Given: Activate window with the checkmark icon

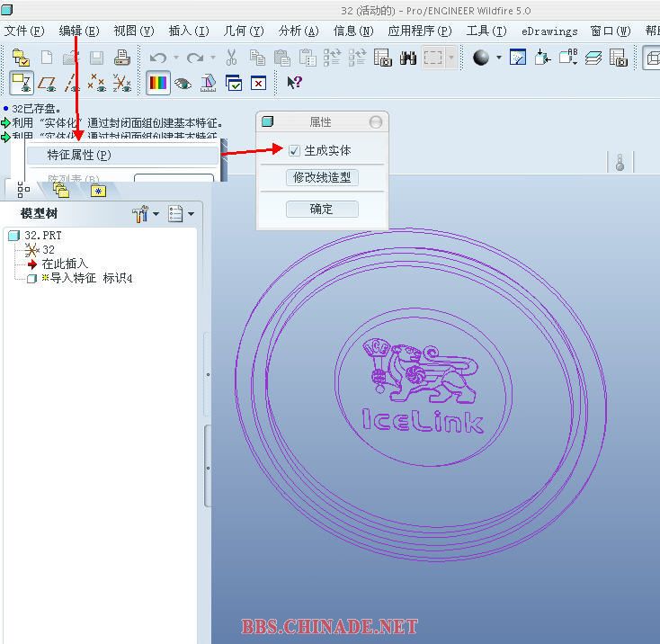Looking at the screenshot, I should coord(233,83).
